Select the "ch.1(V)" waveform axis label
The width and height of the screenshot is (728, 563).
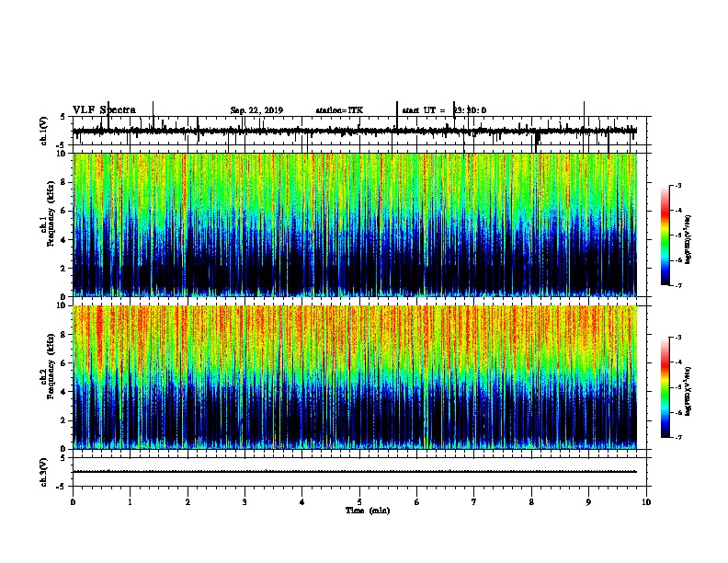tap(44, 131)
